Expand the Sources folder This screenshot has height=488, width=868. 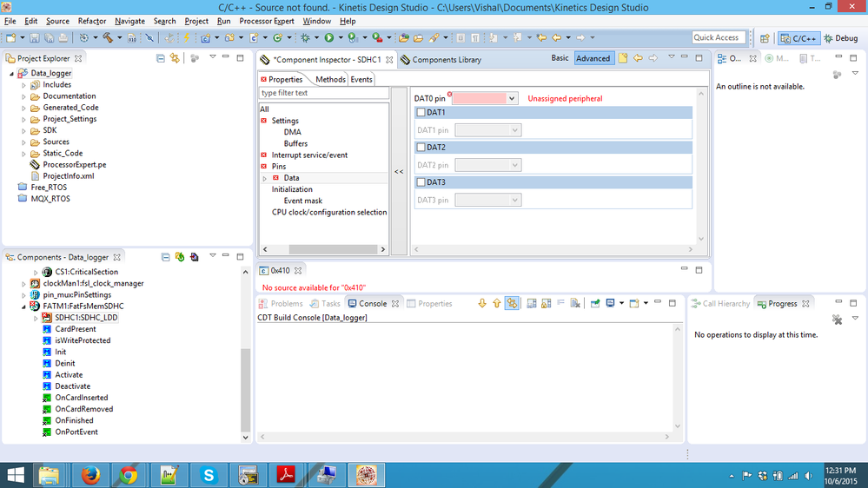pyautogui.click(x=23, y=142)
